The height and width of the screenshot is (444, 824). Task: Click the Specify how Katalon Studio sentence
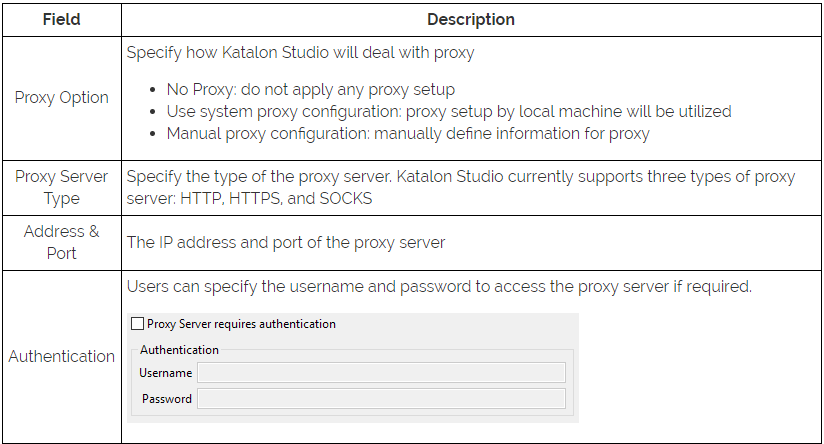[x=300, y=53]
